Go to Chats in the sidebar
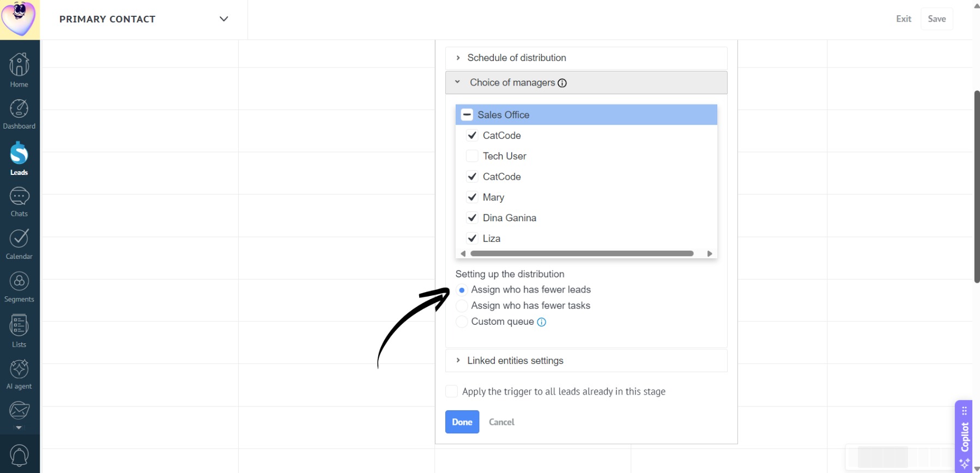Image resolution: width=980 pixels, height=473 pixels. tap(19, 202)
